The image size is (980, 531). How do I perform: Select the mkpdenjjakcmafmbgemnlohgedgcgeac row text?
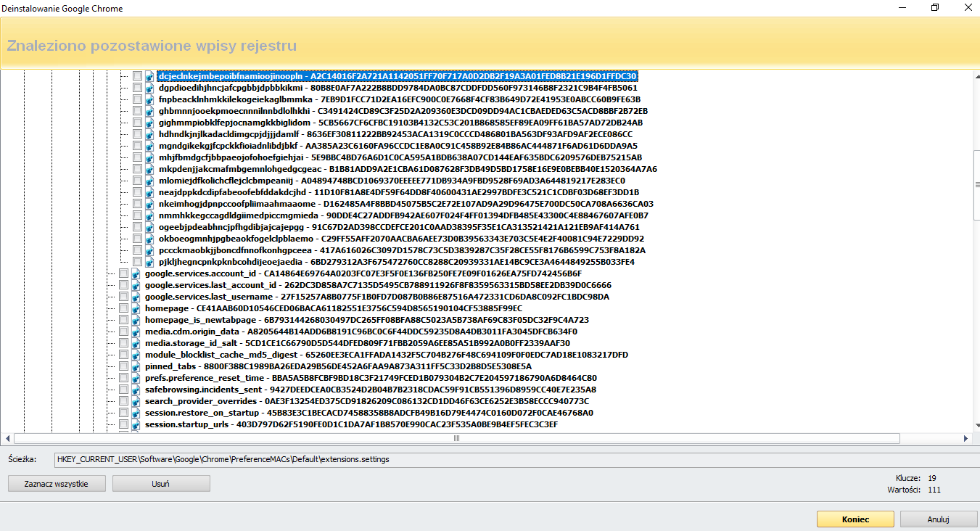pyautogui.click(x=408, y=169)
